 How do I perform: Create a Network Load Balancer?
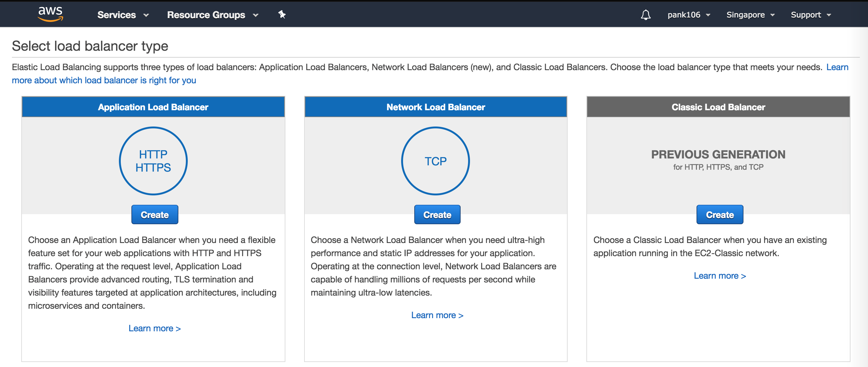[x=437, y=215]
